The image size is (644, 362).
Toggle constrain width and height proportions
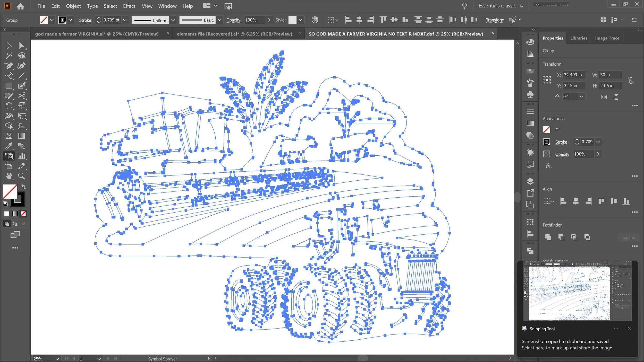coord(631,81)
